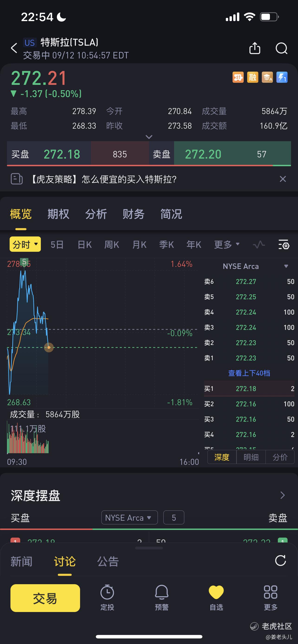
Task: Open 更多 chart period dropdown
Action: (x=227, y=244)
